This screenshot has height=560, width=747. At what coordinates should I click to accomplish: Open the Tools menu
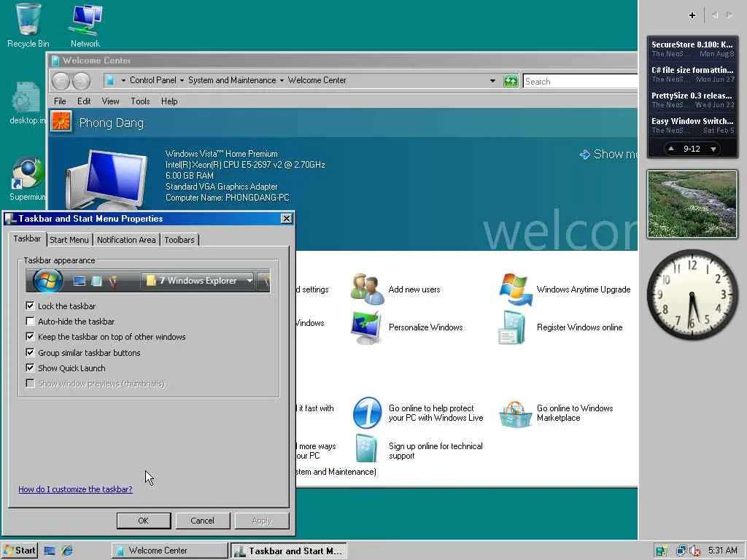point(140,101)
